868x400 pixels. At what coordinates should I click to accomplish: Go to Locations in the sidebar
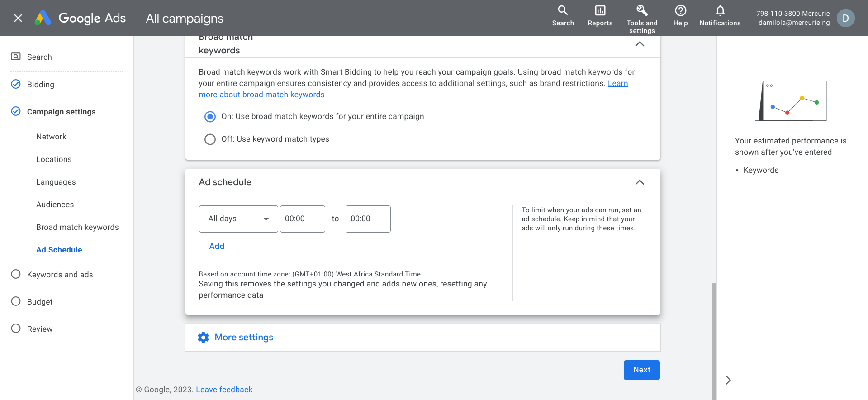(54, 159)
